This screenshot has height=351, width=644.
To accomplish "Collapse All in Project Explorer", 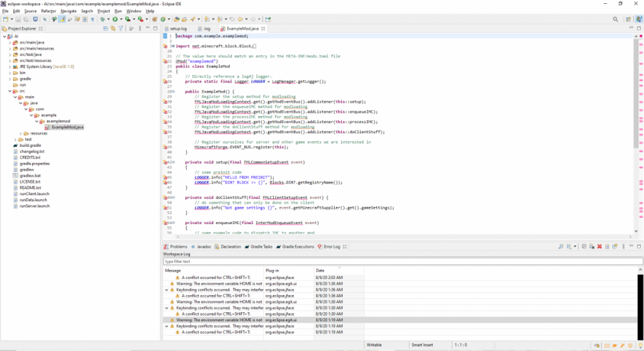I will (106, 28).
